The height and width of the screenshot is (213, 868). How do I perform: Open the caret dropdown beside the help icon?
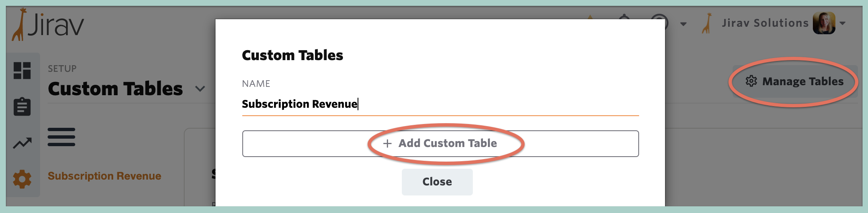coord(683,24)
